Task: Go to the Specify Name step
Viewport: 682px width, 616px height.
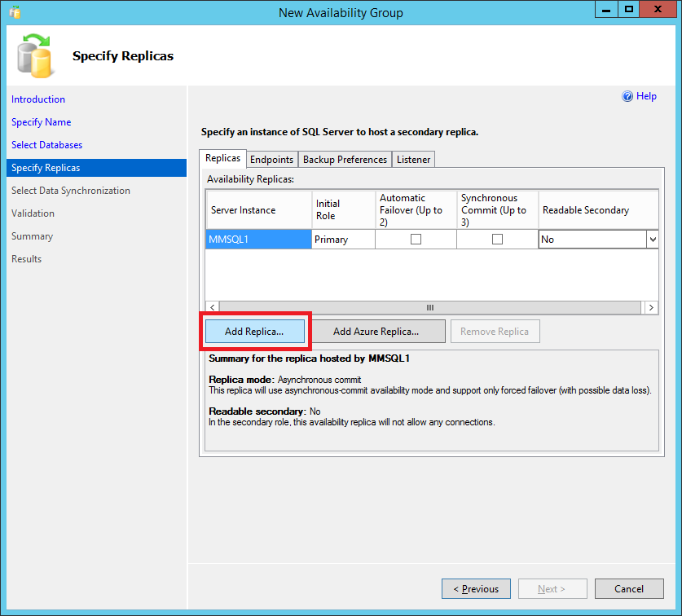Action: (x=41, y=122)
